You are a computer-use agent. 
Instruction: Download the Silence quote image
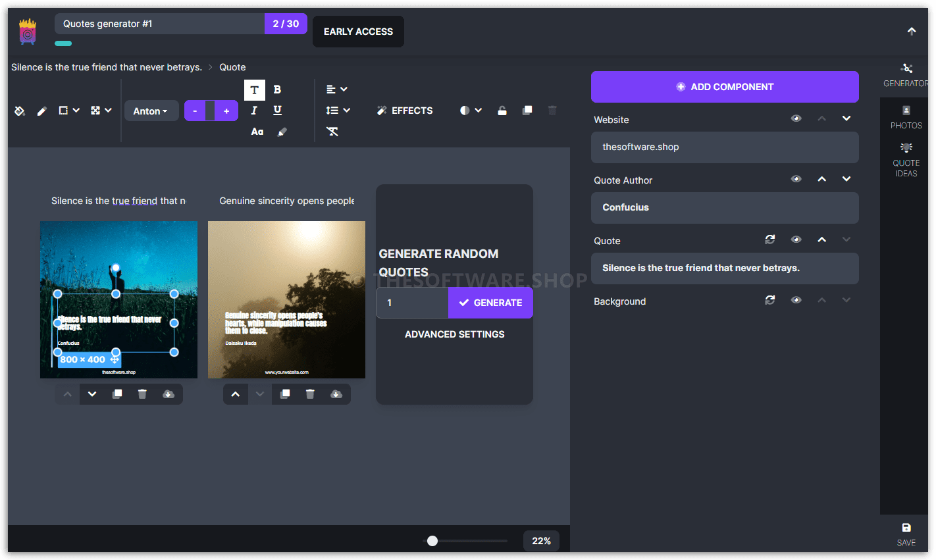169,394
